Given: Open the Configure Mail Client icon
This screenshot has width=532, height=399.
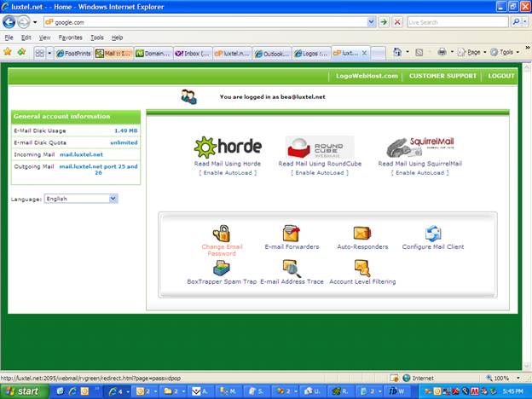Looking at the screenshot, I should 433,234.
